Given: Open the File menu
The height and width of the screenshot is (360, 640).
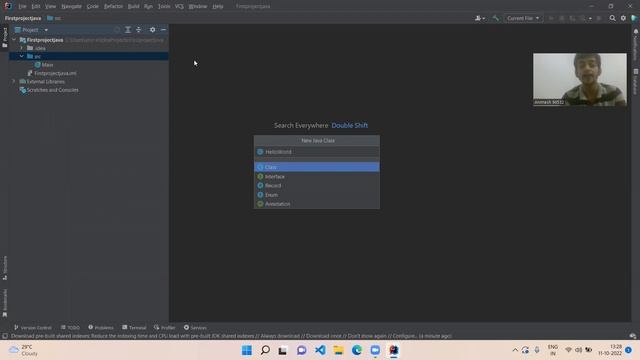Looking at the screenshot, I should click(x=22, y=7).
